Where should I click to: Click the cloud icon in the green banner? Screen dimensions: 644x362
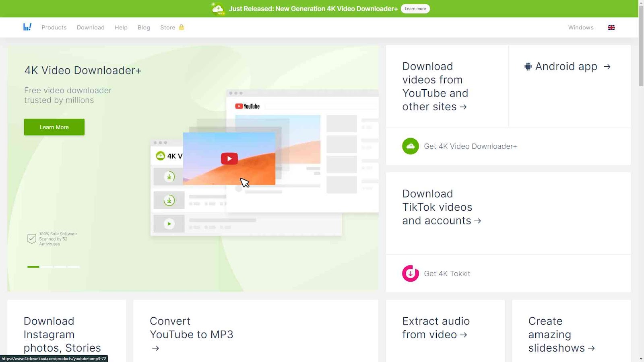point(218,8)
